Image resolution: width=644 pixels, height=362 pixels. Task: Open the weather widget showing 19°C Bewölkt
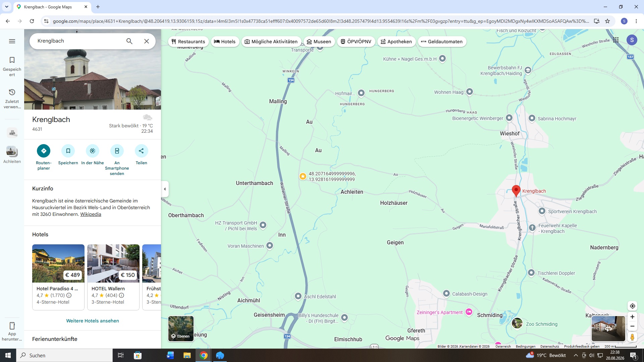546,355
